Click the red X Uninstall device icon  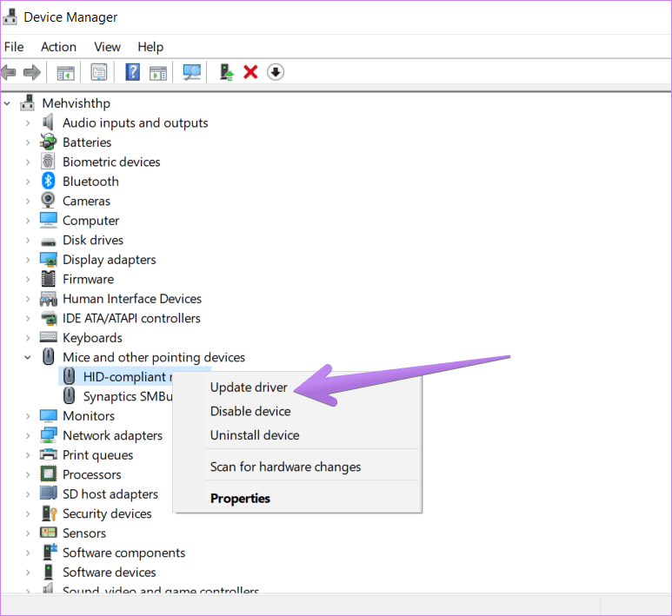tap(250, 72)
